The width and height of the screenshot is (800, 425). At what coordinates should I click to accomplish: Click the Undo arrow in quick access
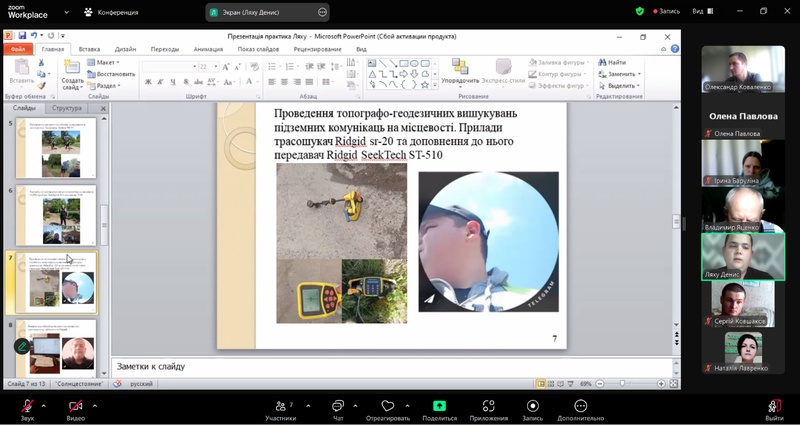click(34, 36)
